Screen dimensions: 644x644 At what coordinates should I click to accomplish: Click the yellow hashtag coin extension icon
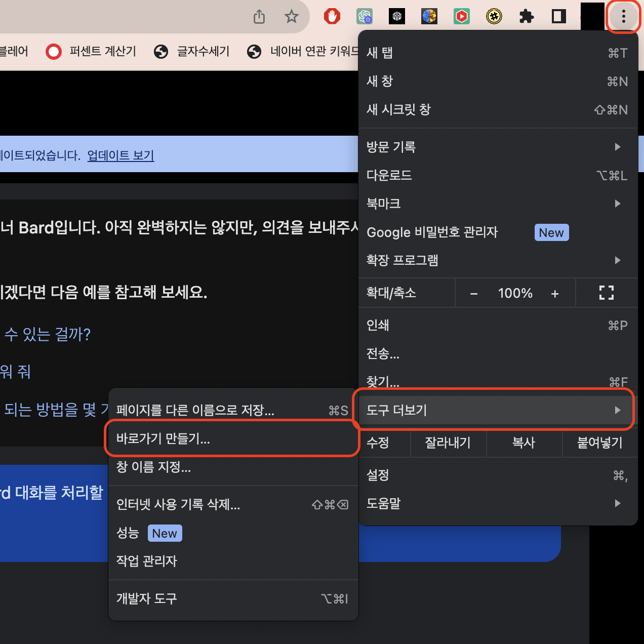[494, 16]
